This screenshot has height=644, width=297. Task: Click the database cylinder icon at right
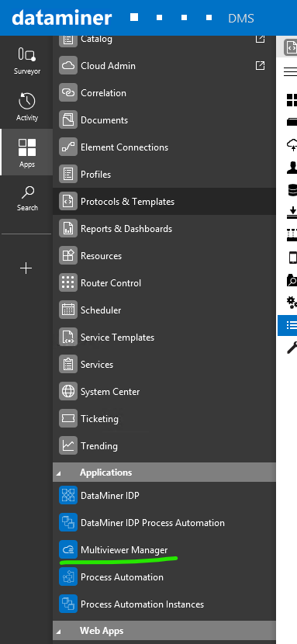pos(292,190)
